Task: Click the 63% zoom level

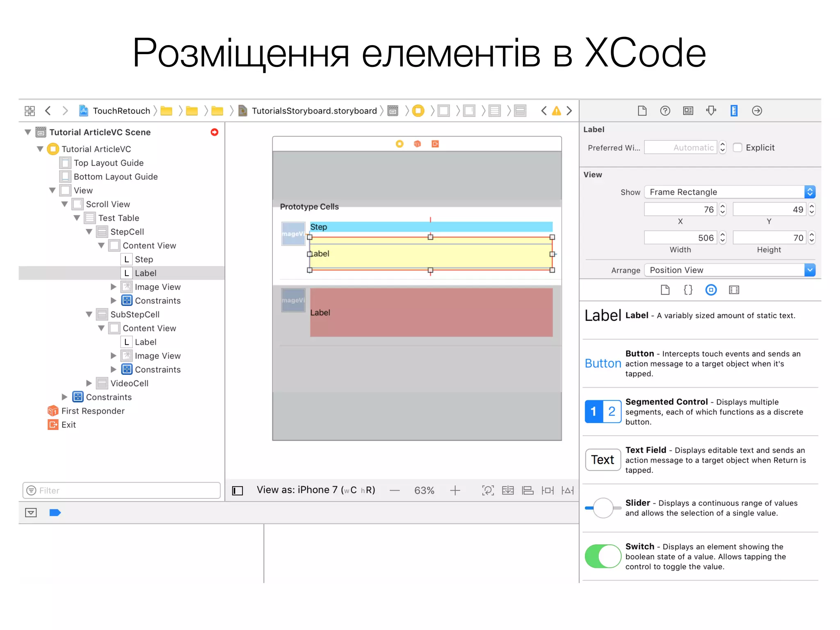Action: pyautogui.click(x=425, y=491)
